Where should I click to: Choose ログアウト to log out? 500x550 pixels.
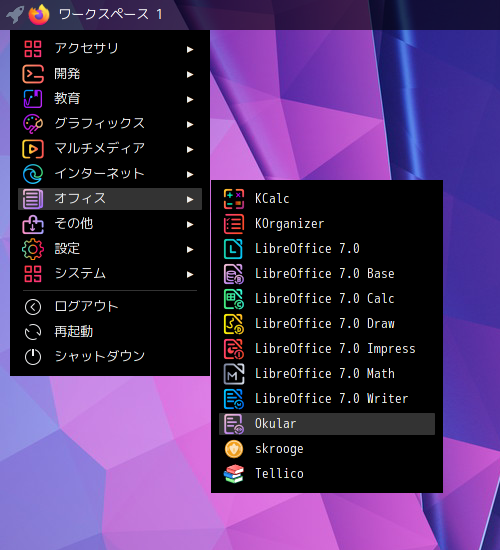coord(110,307)
